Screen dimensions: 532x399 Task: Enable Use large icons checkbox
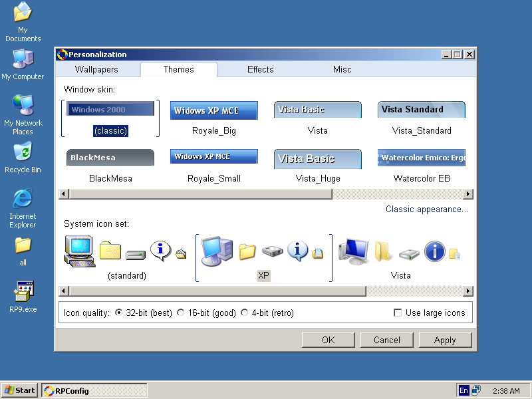click(x=398, y=313)
